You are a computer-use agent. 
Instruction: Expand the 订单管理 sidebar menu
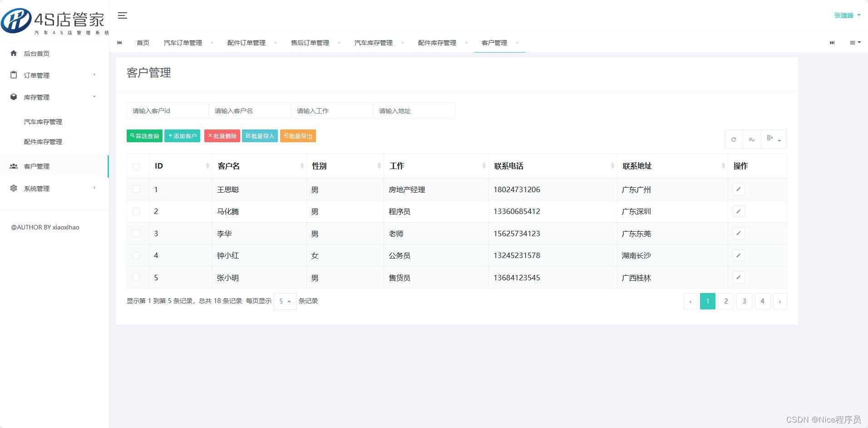click(x=54, y=75)
